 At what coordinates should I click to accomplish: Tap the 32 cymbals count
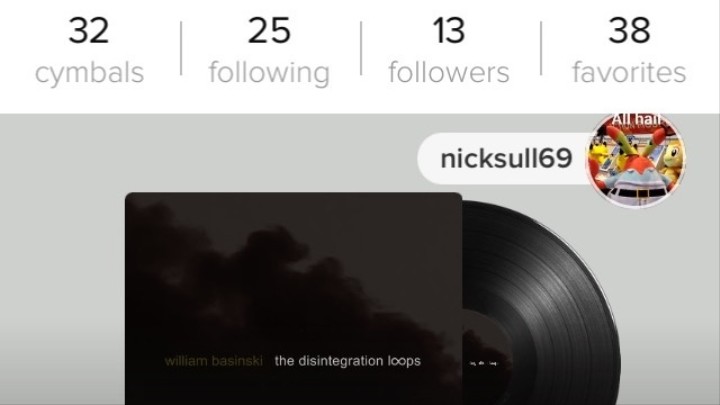(89, 31)
